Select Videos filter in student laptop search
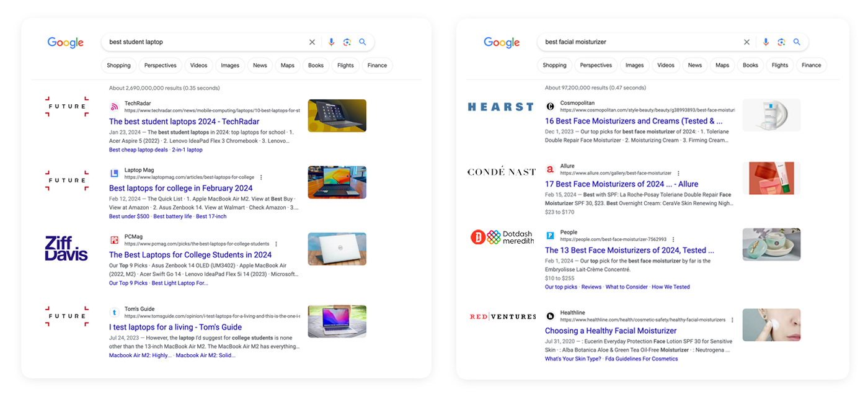 click(198, 65)
